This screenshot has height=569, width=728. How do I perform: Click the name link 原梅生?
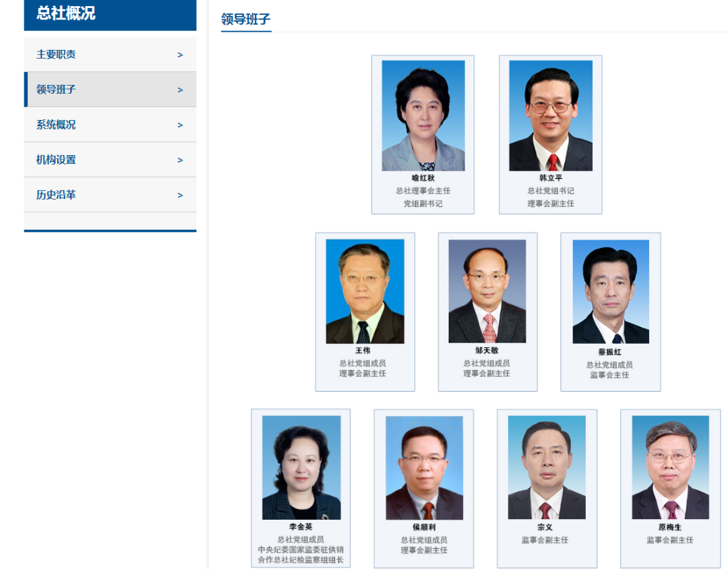pos(670,527)
